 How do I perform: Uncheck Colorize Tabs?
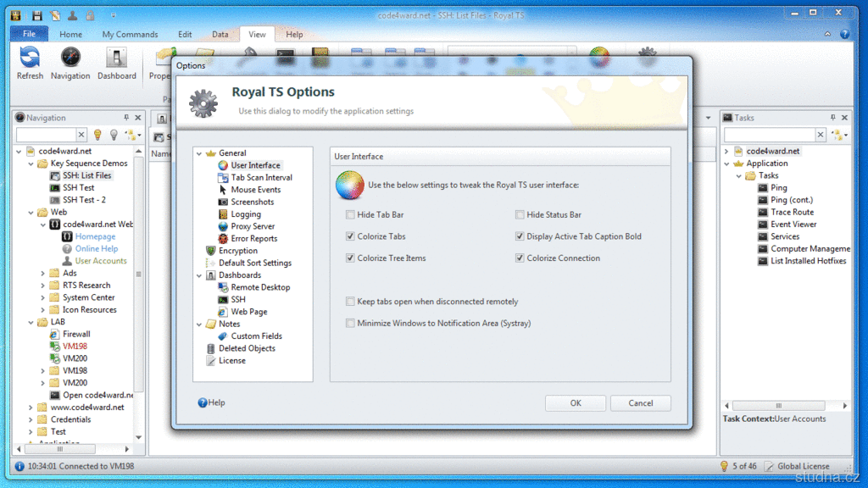coord(350,236)
